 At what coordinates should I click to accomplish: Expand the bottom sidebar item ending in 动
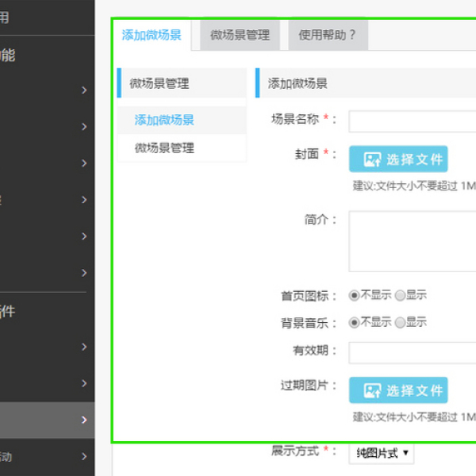(x=84, y=456)
